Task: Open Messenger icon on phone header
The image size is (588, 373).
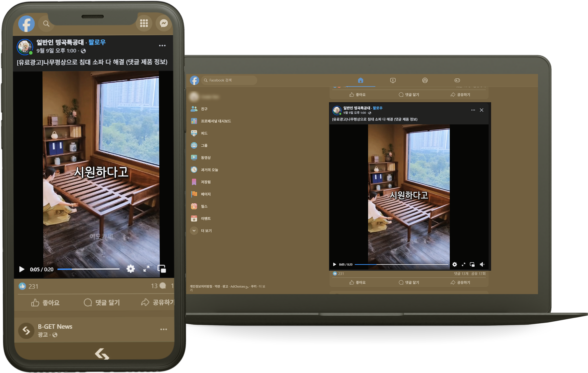Action: pos(164,23)
